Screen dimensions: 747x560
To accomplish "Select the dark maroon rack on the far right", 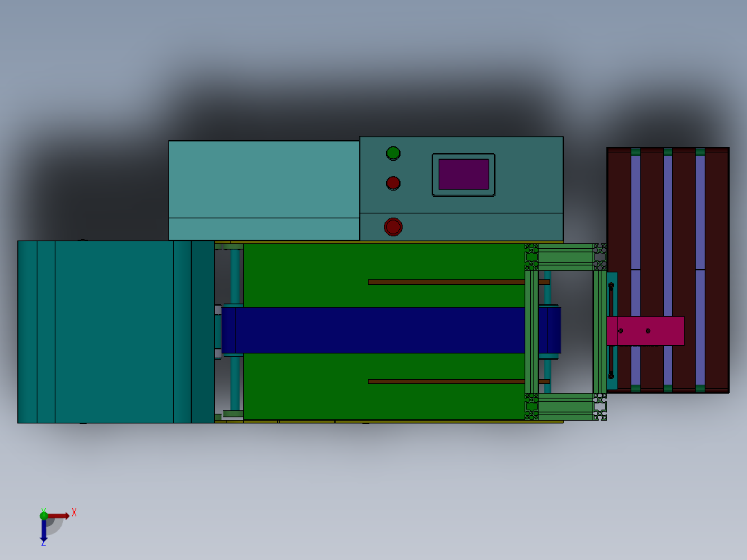I will 668,270.
